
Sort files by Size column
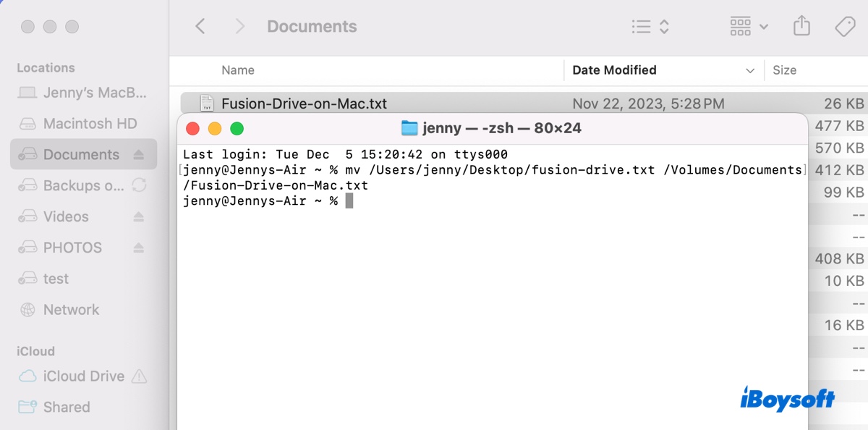point(784,70)
